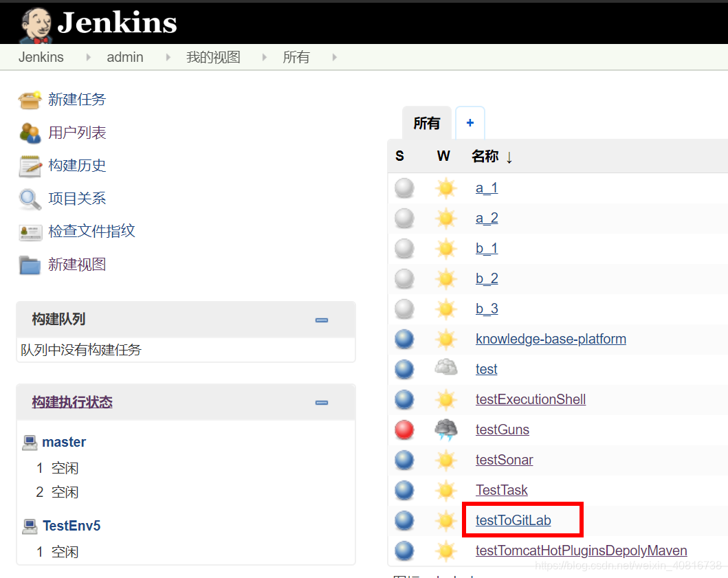Click the TestEnv5 computer icon
Image resolution: width=728 pixels, height=578 pixels.
(30, 526)
